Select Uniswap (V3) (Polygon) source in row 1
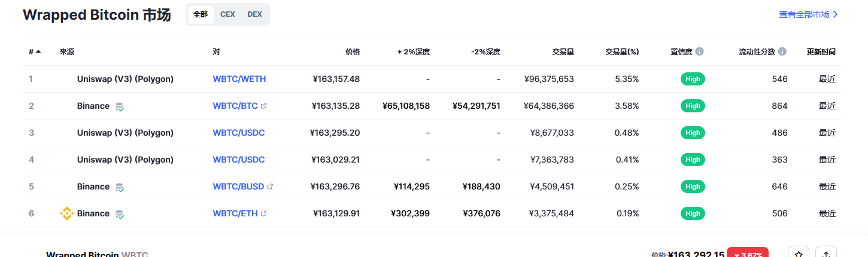Screen dimensions: 868x257 [x=125, y=79]
